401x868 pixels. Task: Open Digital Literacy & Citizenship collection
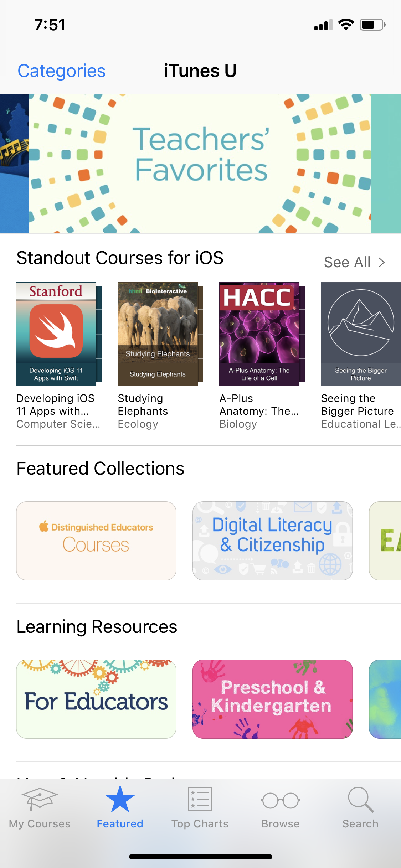272,540
